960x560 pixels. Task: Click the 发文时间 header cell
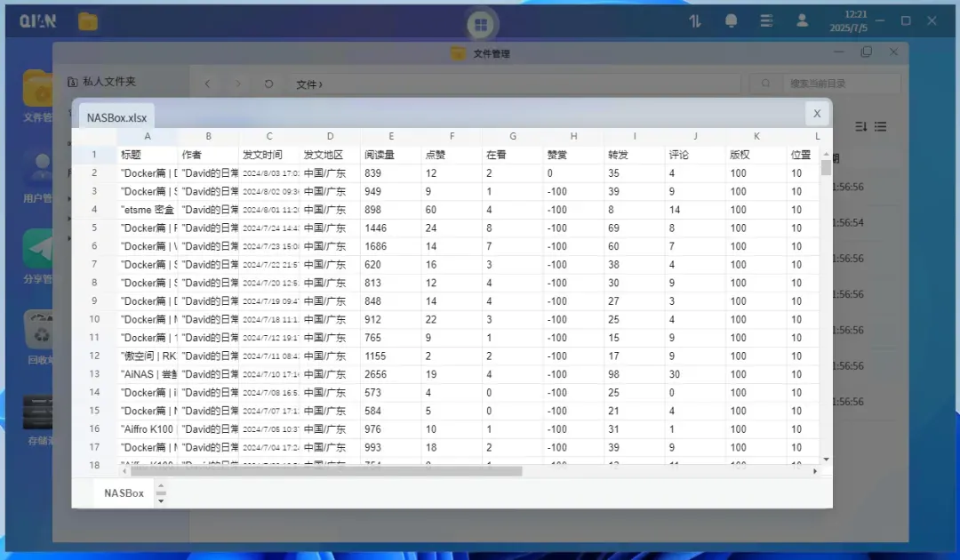tap(269, 155)
